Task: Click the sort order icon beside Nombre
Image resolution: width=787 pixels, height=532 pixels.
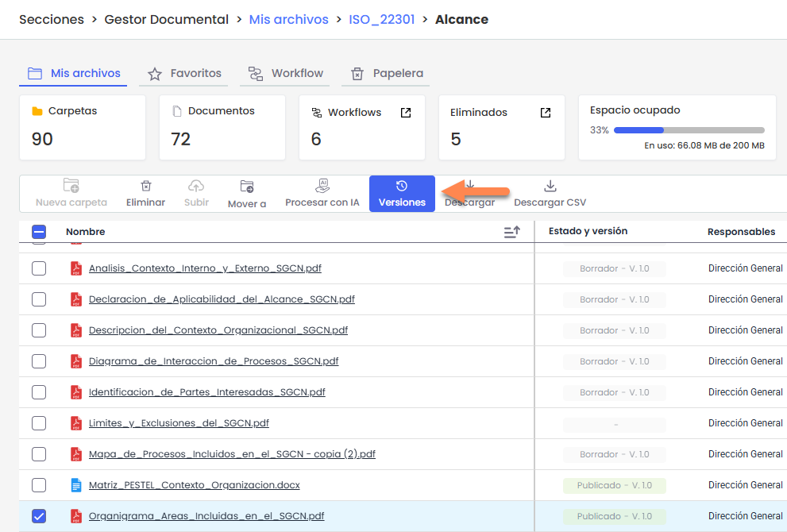Action: click(x=512, y=232)
